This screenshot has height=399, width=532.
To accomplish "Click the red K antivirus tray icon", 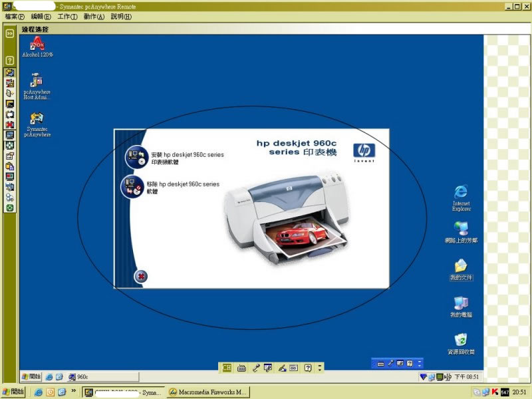I will 495,392.
